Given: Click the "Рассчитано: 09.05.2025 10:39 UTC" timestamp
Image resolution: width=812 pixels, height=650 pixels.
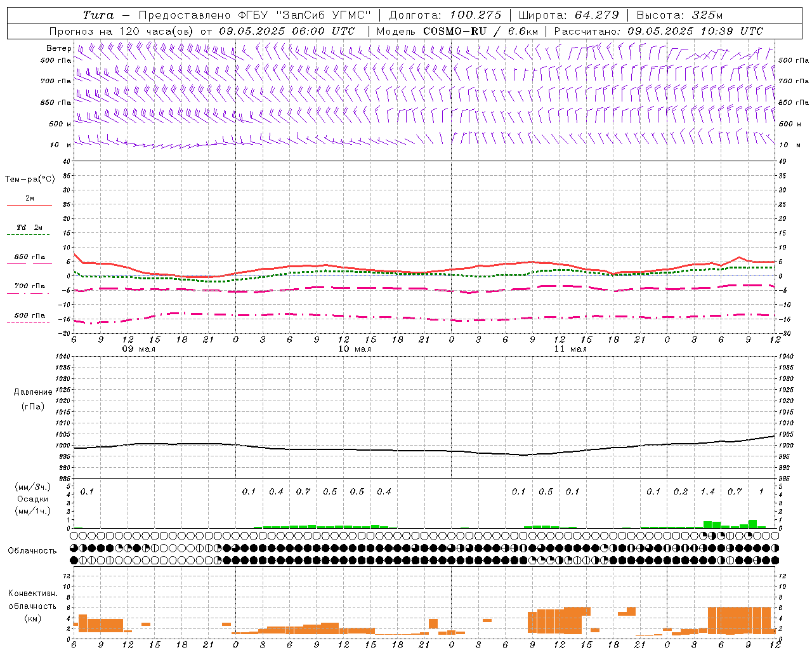Looking at the screenshot, I should coord(658,31).
